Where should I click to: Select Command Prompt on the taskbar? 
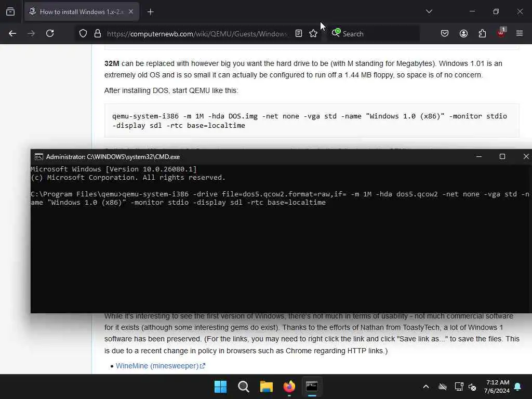pyautogui.click(x=312, y=387)
